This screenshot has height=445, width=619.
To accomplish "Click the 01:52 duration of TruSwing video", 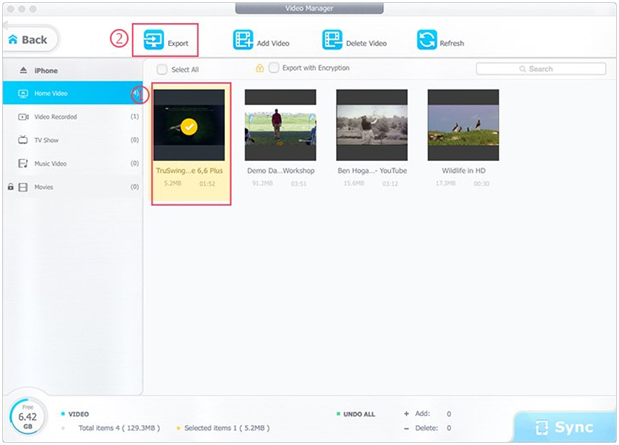I will tap(207, 184).
